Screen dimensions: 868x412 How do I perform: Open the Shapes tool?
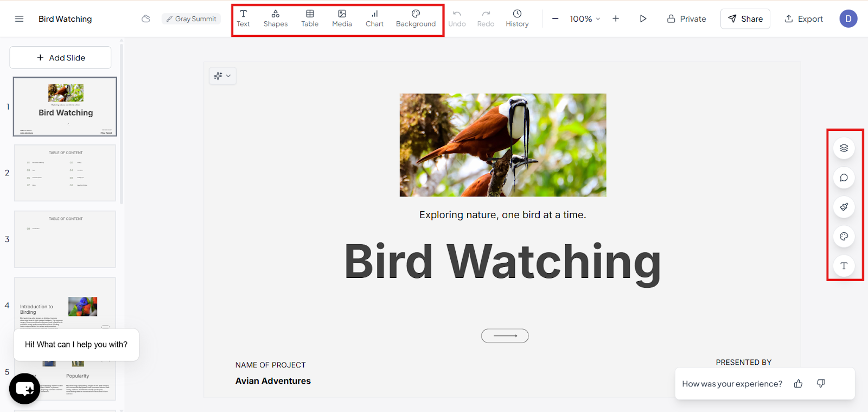coord(276,18)
